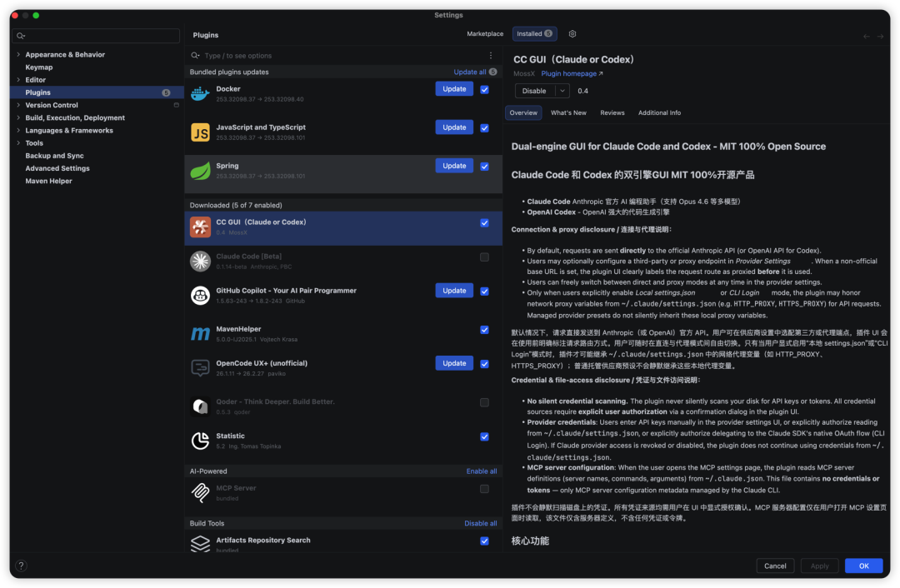Click the update count badge next to Update all
900x588 pixels.
pyautogui.click(x=492, y=72)
